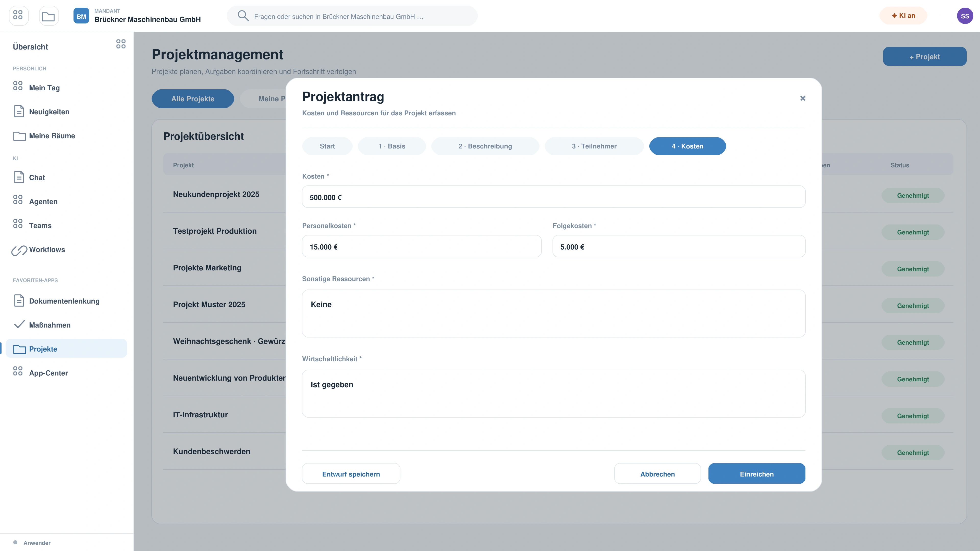Screen dimensions: 980x551
Task: Click the Personalkosten input field
Action: tap(422, 246)
